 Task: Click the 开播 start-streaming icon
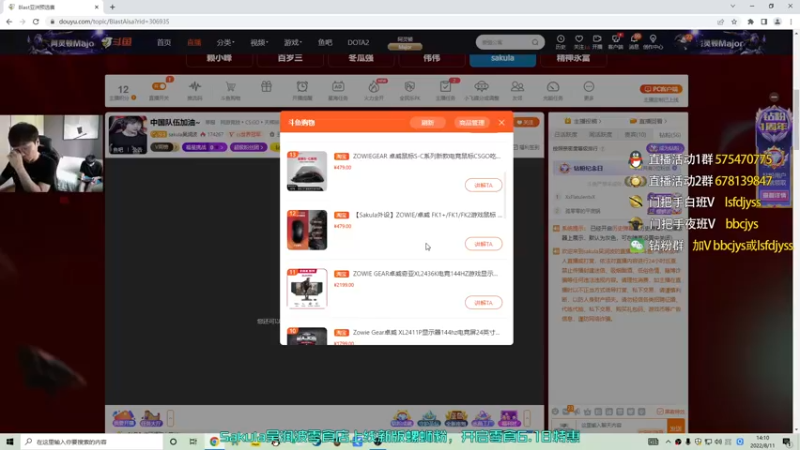[x=597, y=41]
